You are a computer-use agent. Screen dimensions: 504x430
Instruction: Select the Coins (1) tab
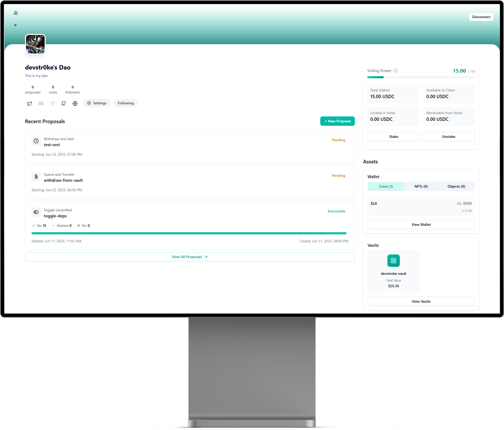(386, 186)
